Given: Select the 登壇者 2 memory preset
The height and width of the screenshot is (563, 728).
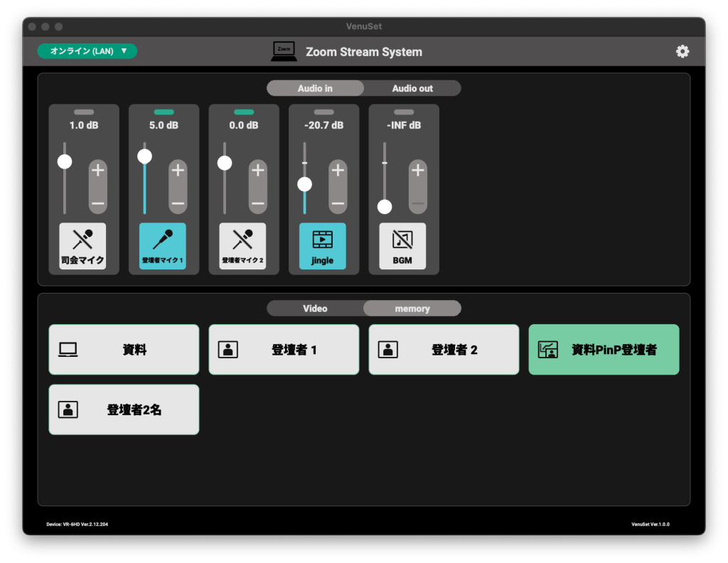Looking at the screenshot, I should (x=444, y=350).
